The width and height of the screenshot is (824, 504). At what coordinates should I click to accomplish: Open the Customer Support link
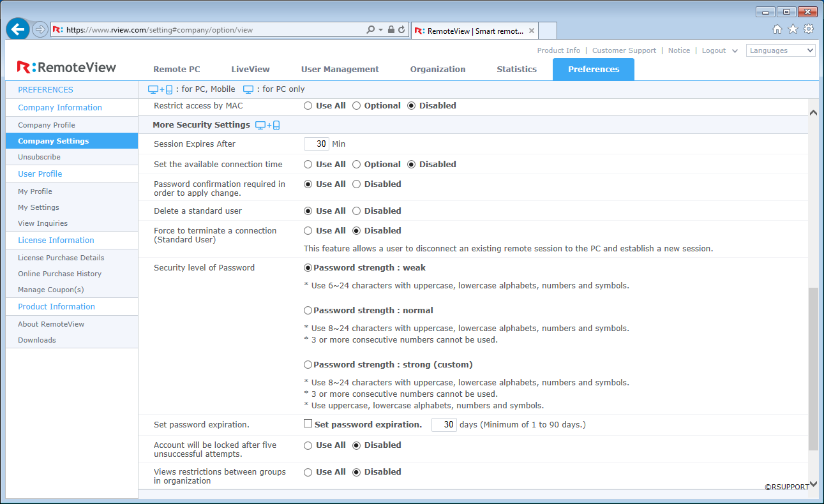click(624, 50)
